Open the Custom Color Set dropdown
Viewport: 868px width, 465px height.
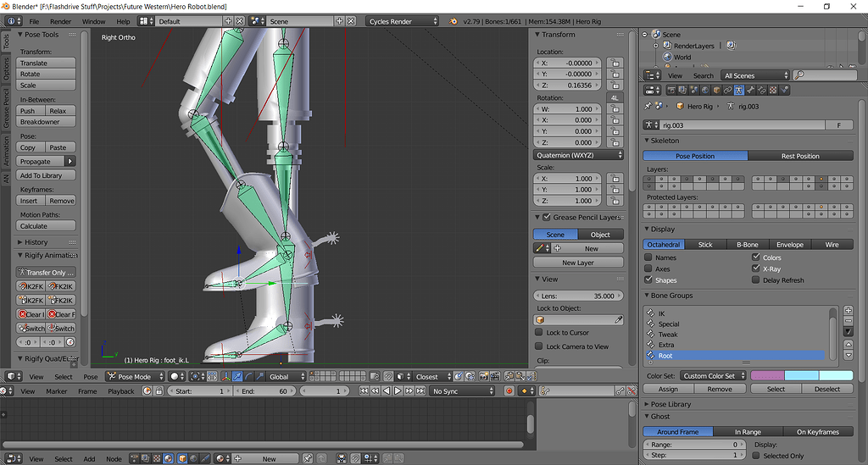point(714,375)
